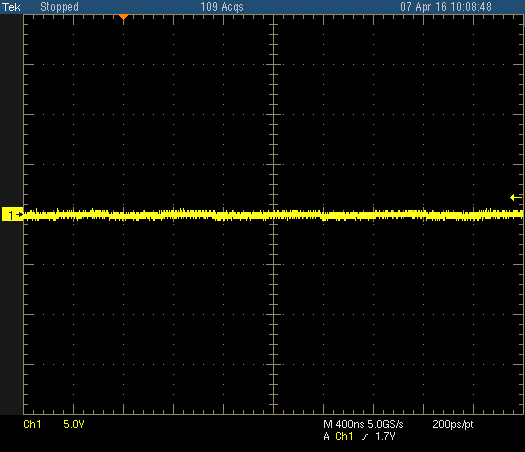The height and width of the screenshot is (452, 525).
Task: Click the center graticule crosshair intersection
Action: 274,214
